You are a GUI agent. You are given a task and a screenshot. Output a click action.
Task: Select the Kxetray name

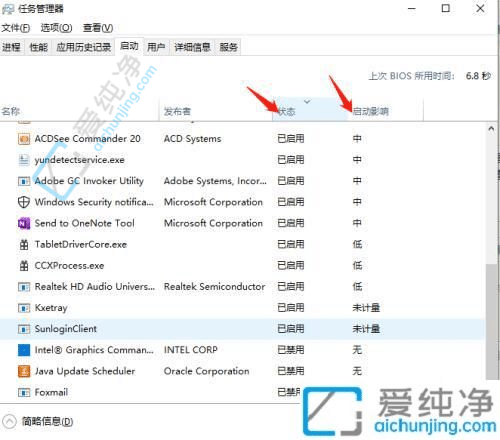pyautogui.click(x=51, y=308)
